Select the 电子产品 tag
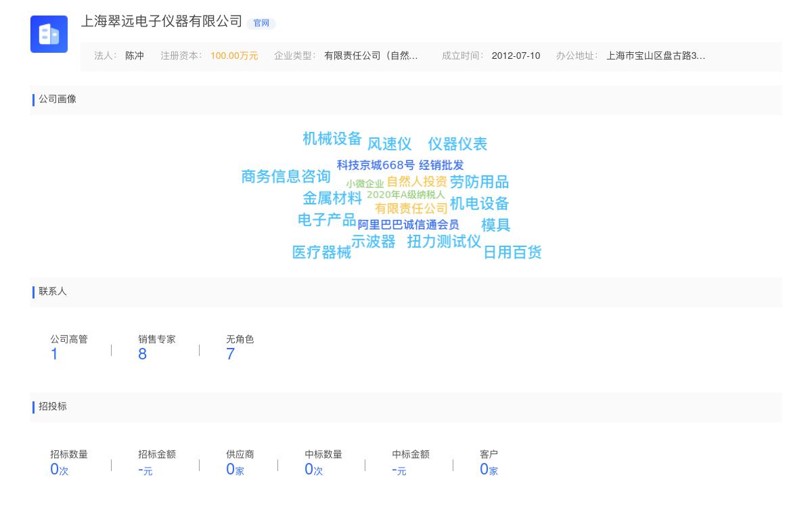 [327, 220]
